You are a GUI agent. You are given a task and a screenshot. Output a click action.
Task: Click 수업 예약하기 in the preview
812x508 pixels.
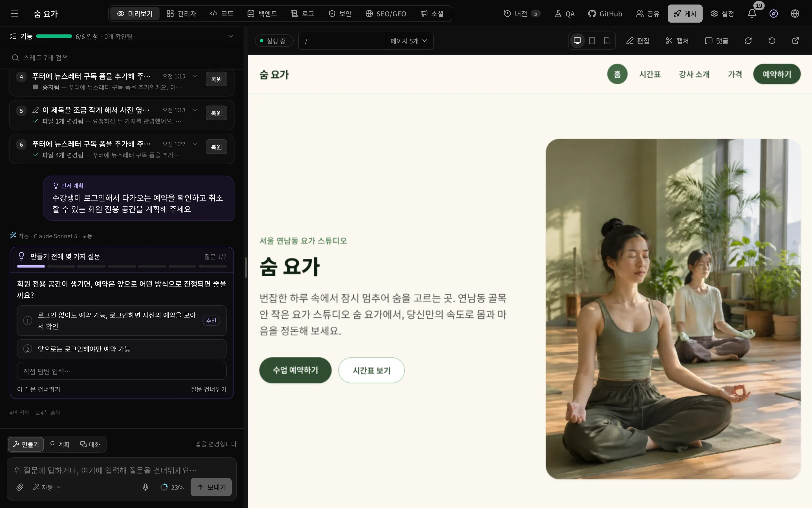click(295, 370)
